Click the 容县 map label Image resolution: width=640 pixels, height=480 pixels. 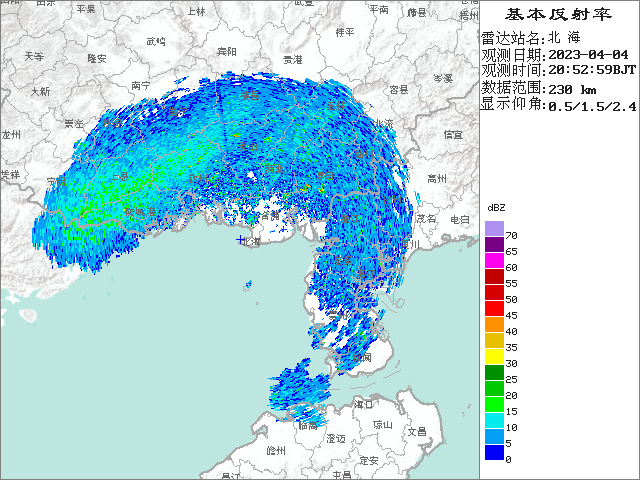(399, 89)
